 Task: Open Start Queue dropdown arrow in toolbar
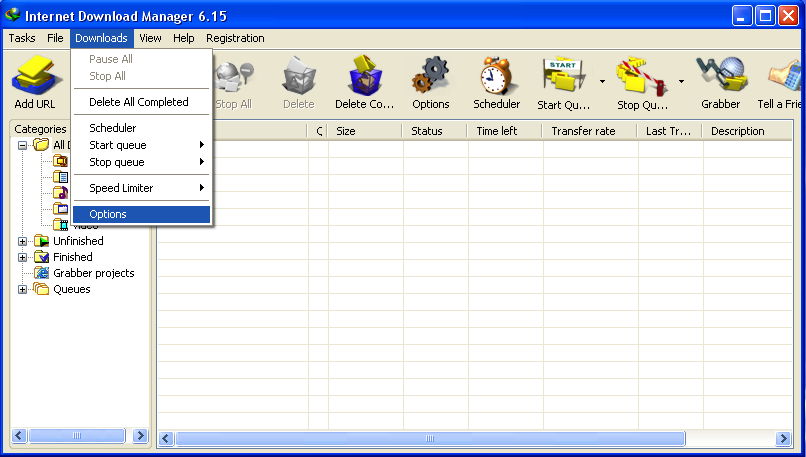(x=602, y=81)
